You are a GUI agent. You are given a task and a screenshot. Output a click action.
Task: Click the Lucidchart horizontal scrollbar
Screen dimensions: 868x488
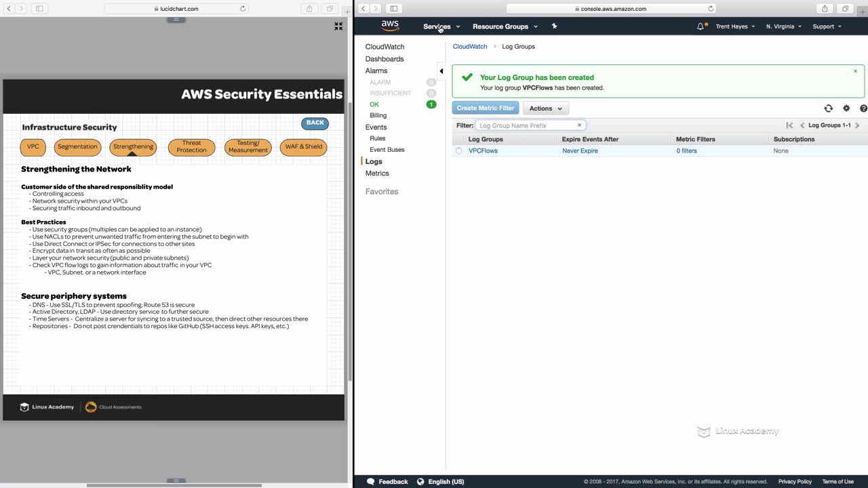(x=174, y=485)
